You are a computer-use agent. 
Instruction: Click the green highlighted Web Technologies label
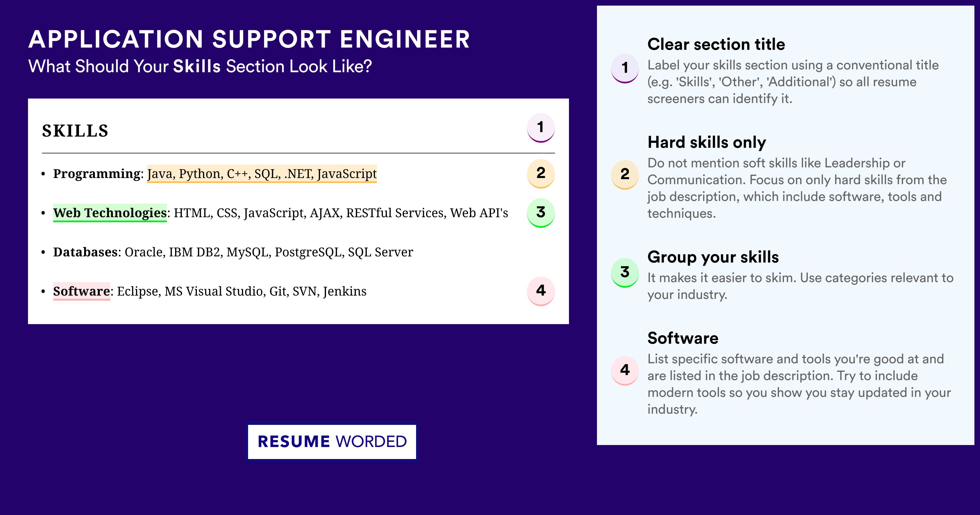click(110, 213)
